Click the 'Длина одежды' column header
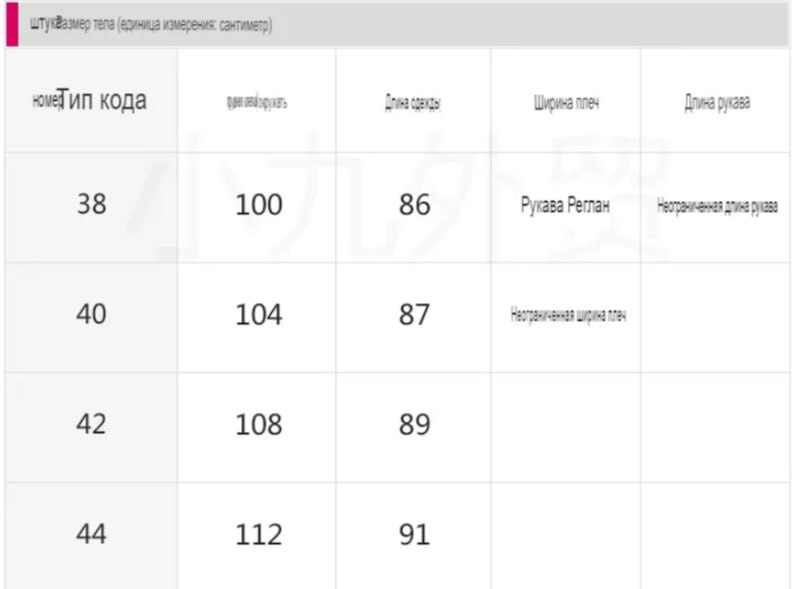The height and width of the screenshot is (589, 792). [413, 100]
